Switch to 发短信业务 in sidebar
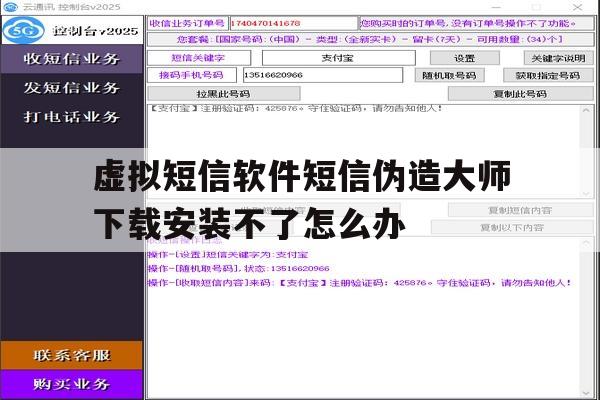This screenshot has width=600, height=400. click(72, 88)
